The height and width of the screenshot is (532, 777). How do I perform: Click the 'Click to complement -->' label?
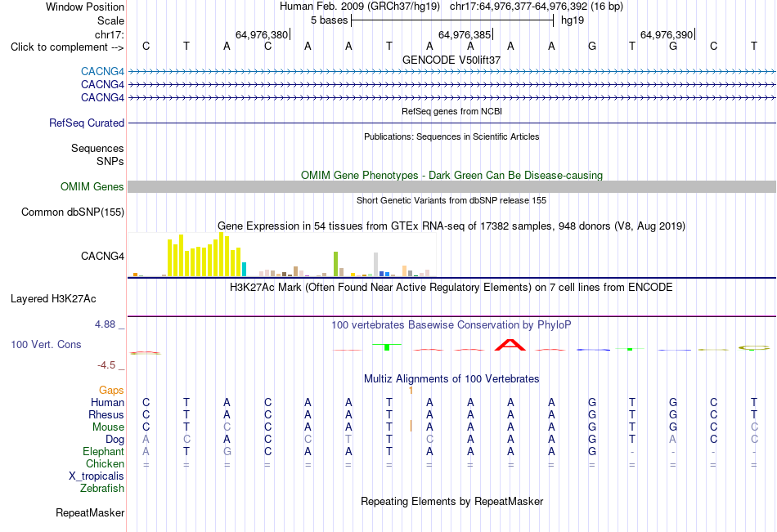[67, 47]
